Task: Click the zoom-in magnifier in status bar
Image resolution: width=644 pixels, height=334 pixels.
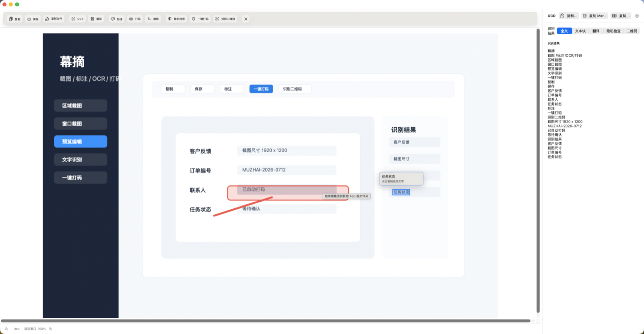Action: coord(50,329)
